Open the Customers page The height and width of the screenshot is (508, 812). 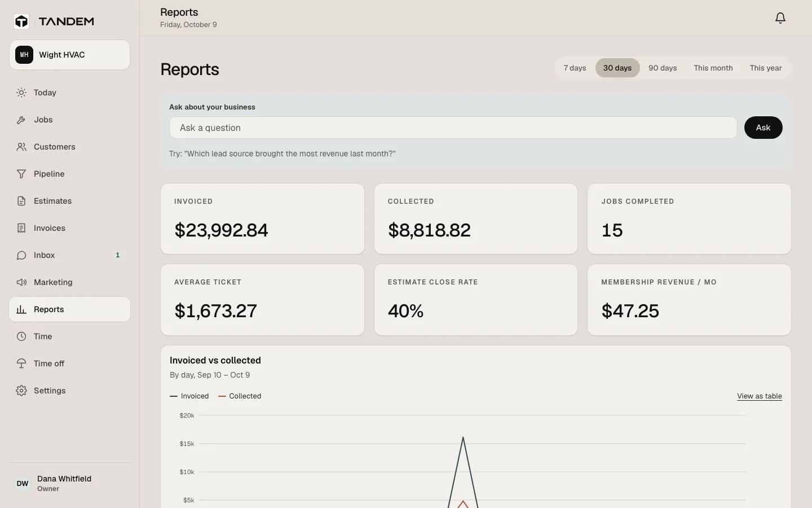pyautogui.click(x=70, y=147)
